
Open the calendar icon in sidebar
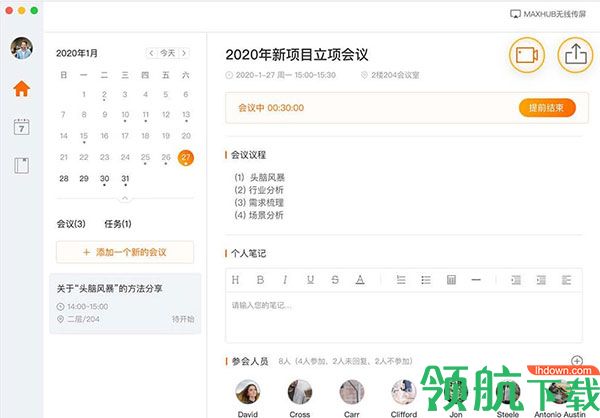(x=21, y=127)
